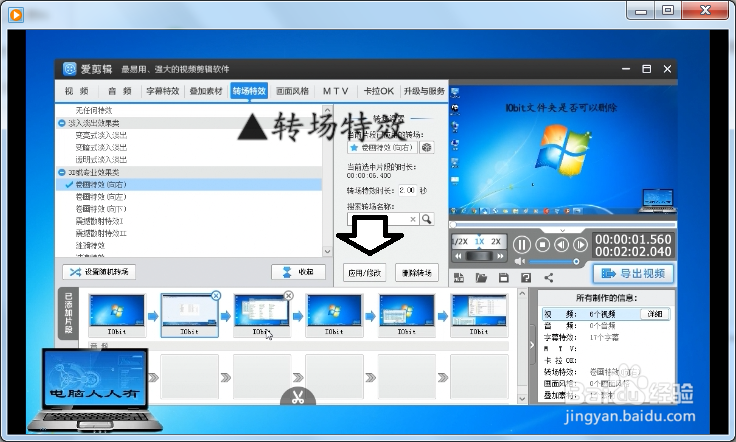Click the share icon below preview
736x442 pixels.
click(x=548, y=278)
